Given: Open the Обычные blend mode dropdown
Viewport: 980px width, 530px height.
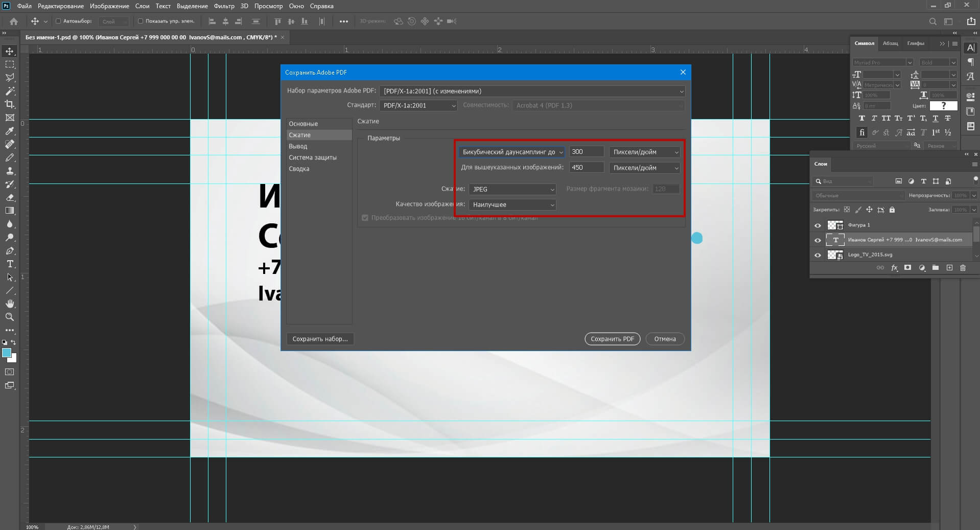Looking at the screenshot, I should coord(858,195).
